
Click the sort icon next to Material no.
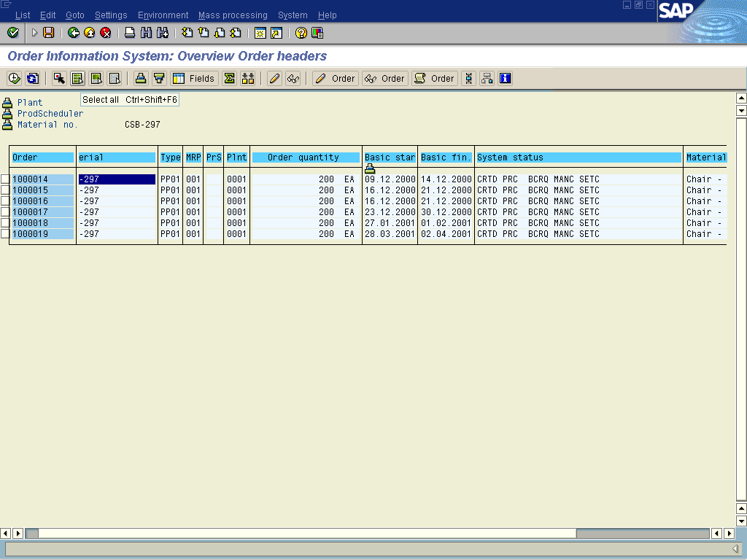coord(7,125)
